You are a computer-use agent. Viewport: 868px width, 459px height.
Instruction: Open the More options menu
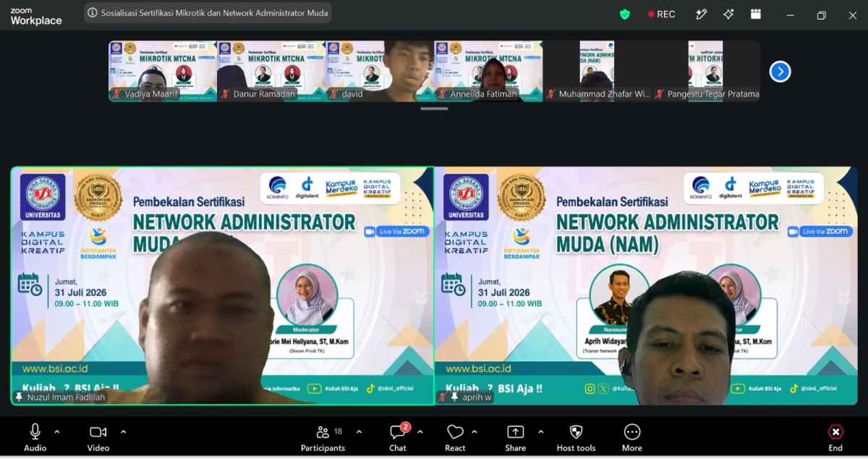[631, 438]
